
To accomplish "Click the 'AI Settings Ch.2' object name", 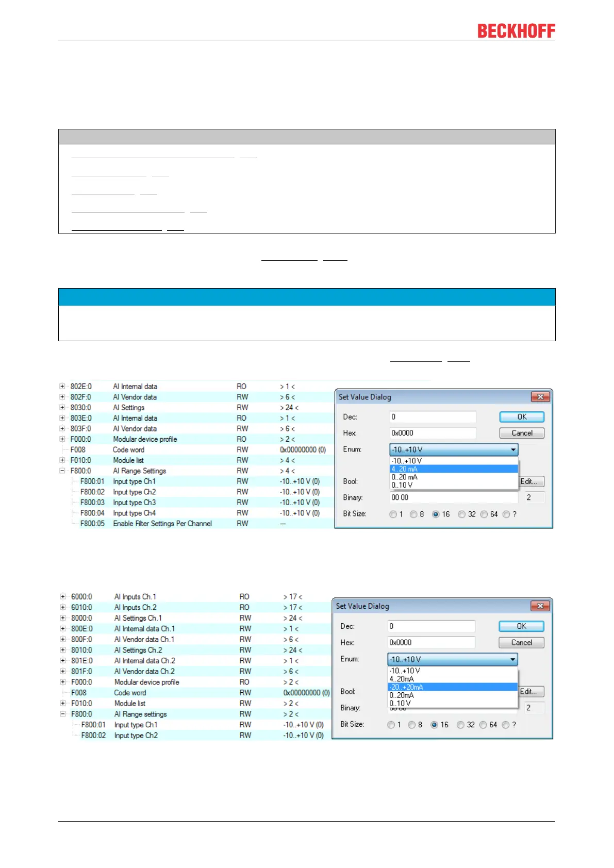I will [138, 650].
